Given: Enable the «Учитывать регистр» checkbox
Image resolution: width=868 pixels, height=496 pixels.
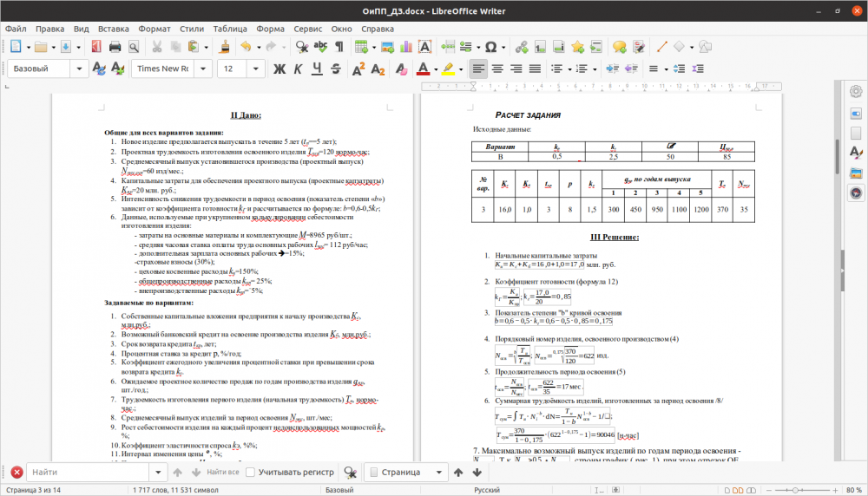Looking at the screenshot, I should 251,473.
